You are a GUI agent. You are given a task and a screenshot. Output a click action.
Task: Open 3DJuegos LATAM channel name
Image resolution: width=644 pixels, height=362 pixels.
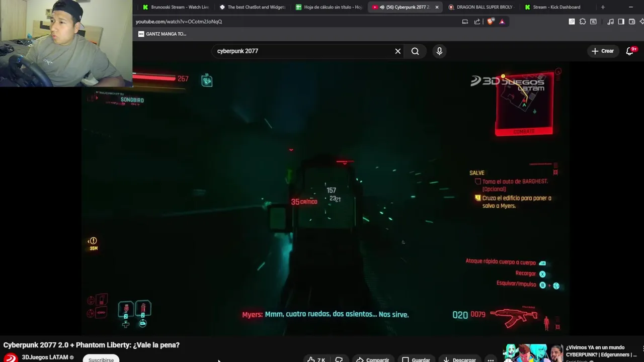45,357
